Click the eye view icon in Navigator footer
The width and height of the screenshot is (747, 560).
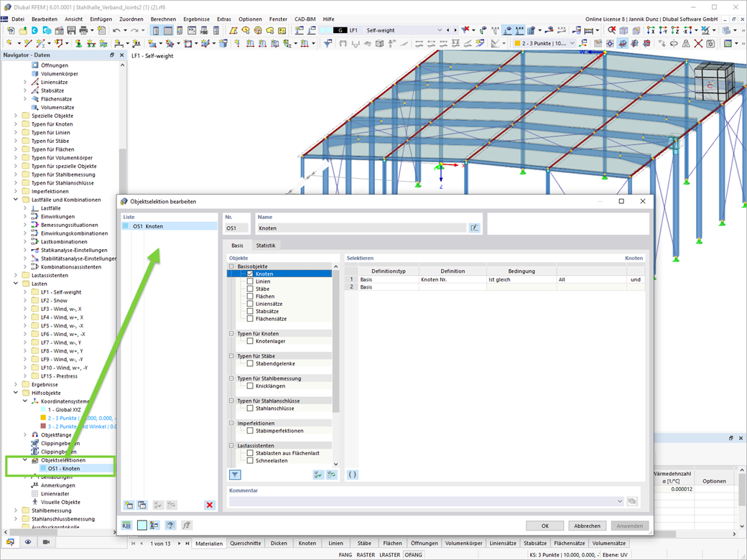28,542
